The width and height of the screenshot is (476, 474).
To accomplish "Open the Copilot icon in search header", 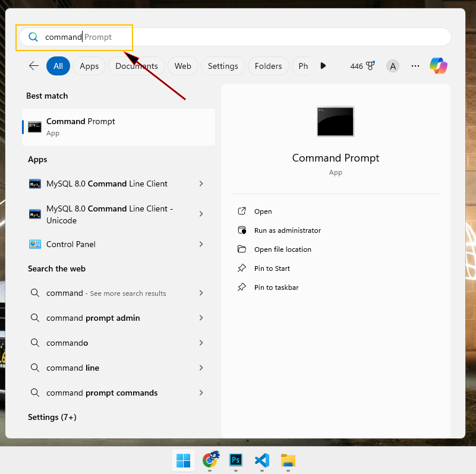I will click(x=439, y=66).
